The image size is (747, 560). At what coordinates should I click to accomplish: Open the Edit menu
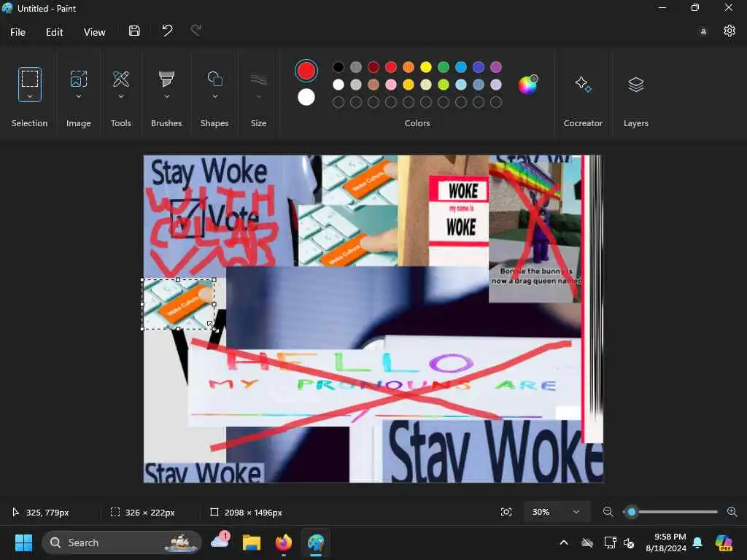54,32
